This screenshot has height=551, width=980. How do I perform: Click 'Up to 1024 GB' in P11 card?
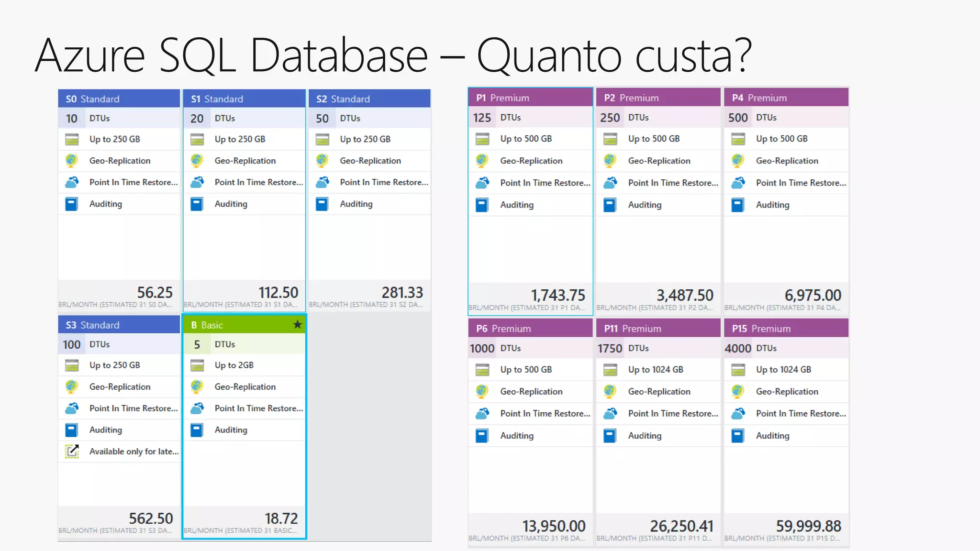(656, 370)
